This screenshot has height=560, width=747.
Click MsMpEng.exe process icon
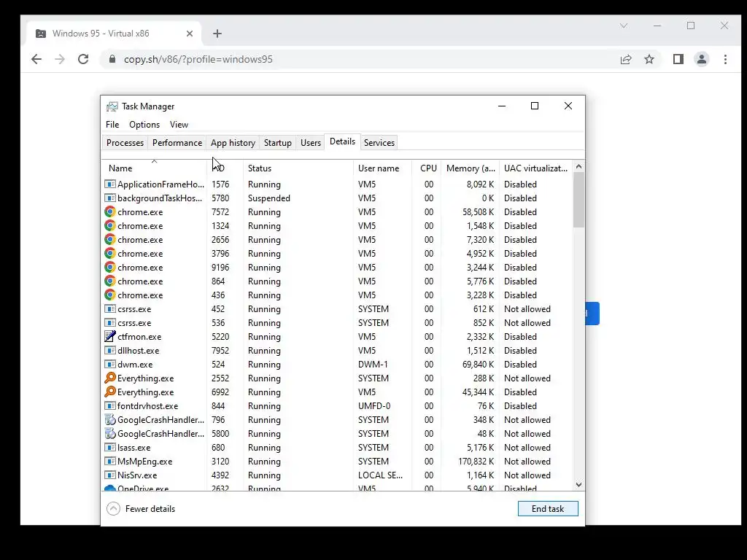(110, 462)
